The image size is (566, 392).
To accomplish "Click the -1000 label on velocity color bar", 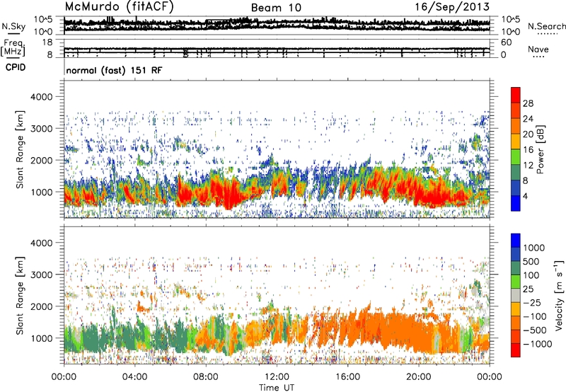I will (537, 344).
